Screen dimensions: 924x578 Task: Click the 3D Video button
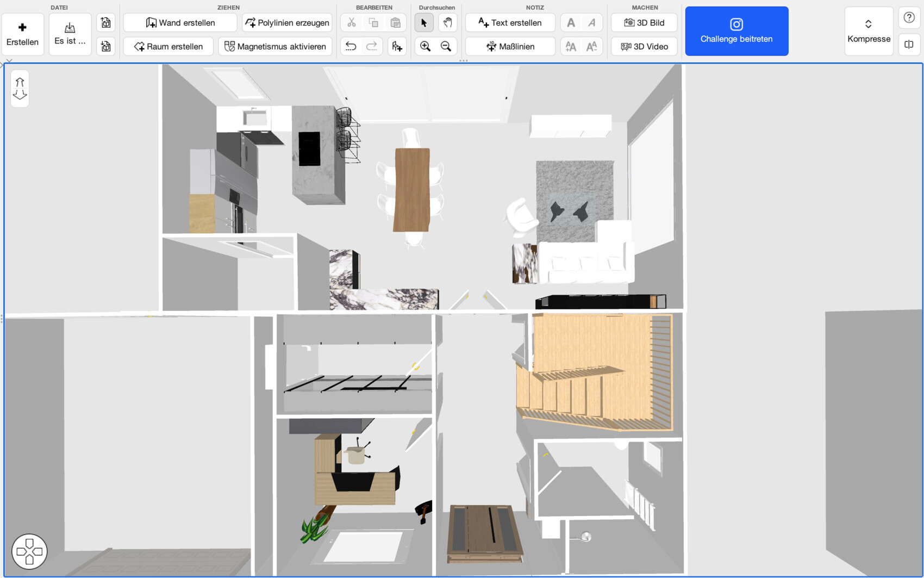644,47
